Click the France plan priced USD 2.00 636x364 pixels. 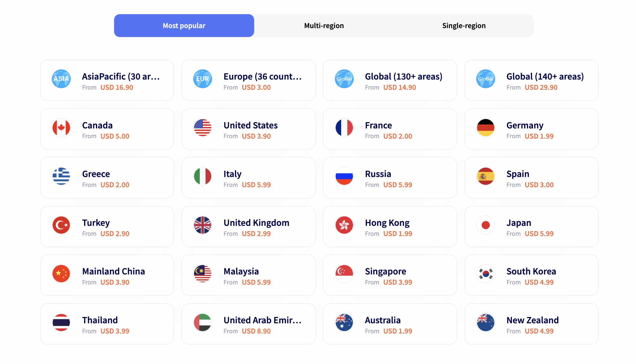(390, 129)
